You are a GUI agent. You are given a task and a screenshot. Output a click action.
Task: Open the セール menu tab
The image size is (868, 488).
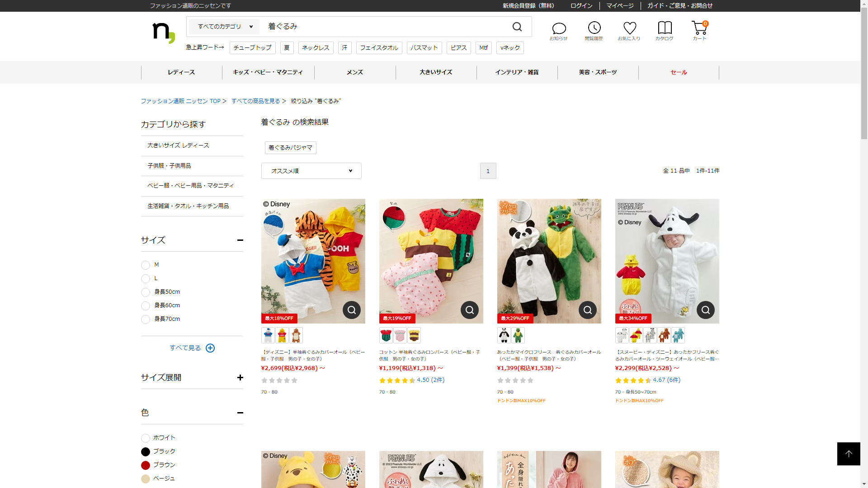(x=678, y=72)
